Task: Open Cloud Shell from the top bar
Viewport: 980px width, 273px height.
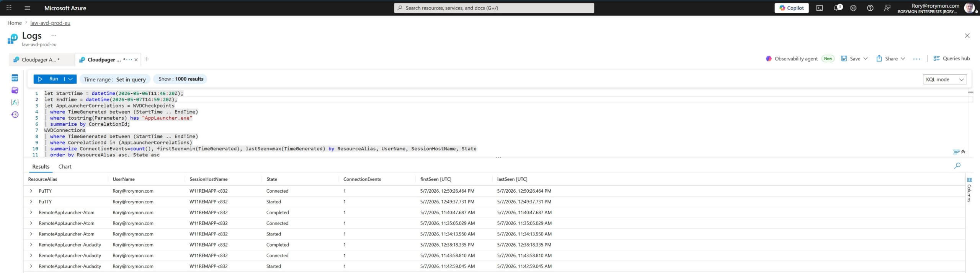Action: click(819, 8)
